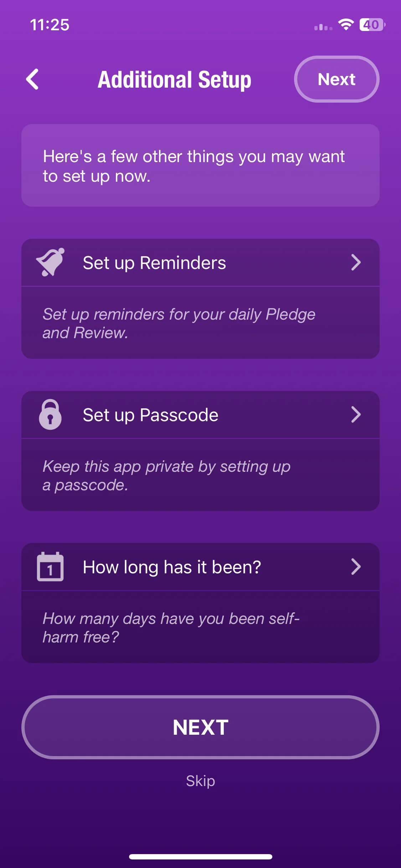Tap the passcode privacy description text
Viewport: 401px width, 868px height.
tap(166, 475)
